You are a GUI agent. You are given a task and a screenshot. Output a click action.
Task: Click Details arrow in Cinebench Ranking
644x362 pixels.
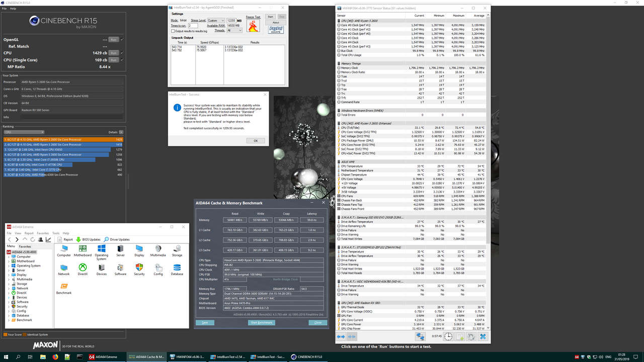(x=121, y=132)
